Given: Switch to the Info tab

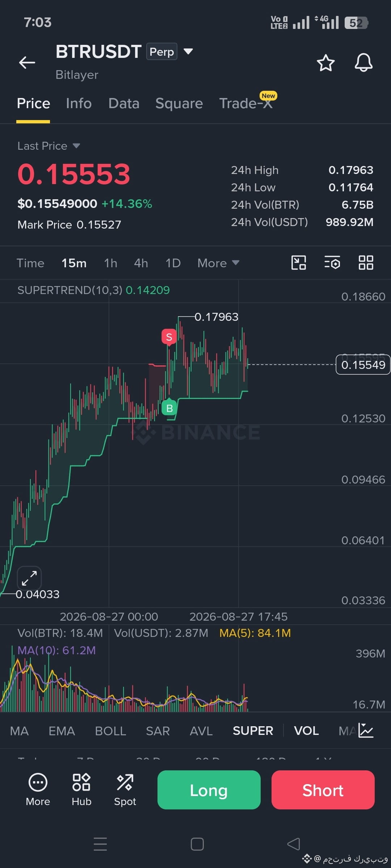Looking at the screenshot, I should pyautogui.click(x=79, y=103).
